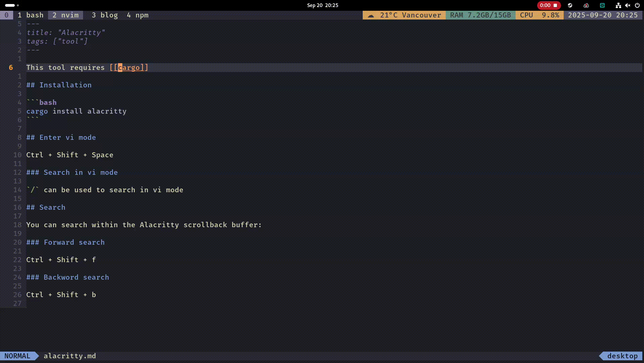Switch to tmux window 1 bash
The height and width of the screenshot is (363, 644).
pyautogui.click(x=31, y=15)
